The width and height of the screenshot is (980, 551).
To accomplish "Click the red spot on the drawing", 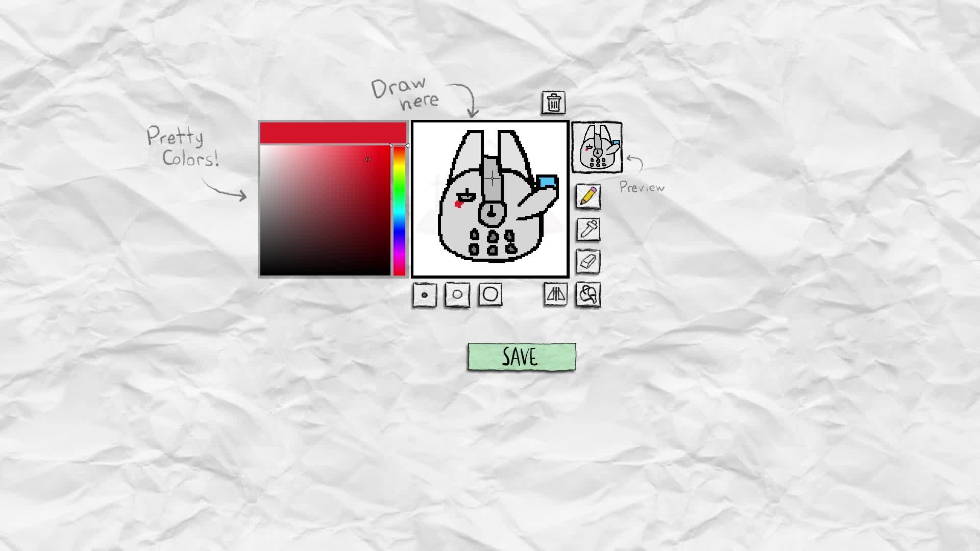I will [458, 205].
